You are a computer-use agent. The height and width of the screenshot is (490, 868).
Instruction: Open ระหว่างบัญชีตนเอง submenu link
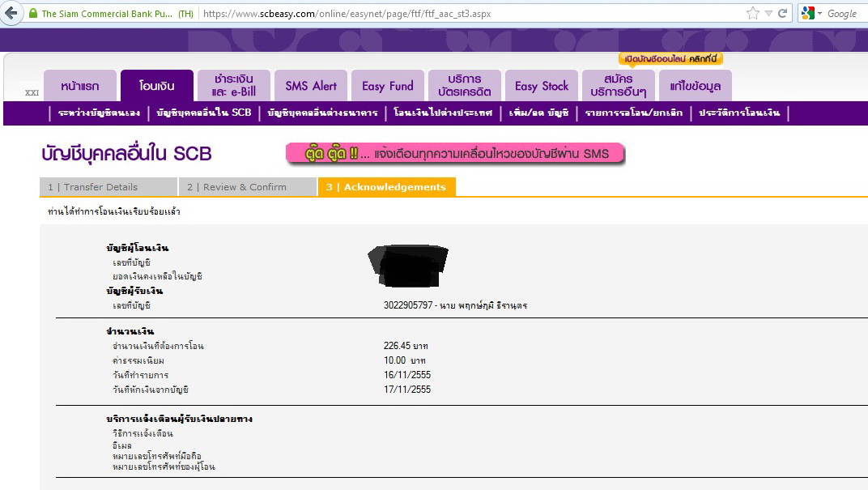tap(99, 113)
